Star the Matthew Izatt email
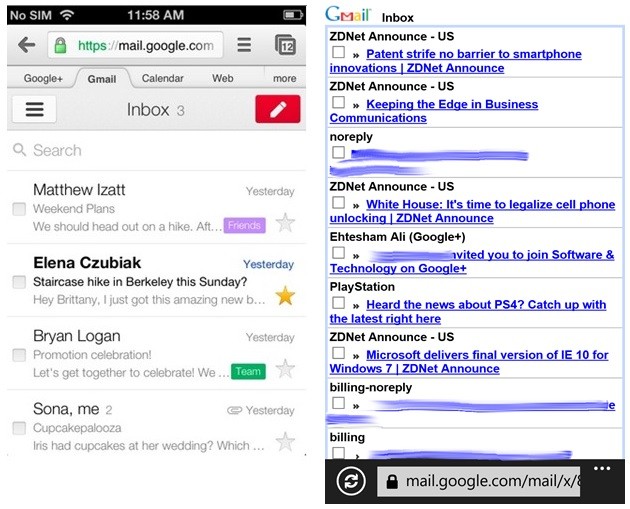The height and width of the screenshot is (509, 630). 285,223
